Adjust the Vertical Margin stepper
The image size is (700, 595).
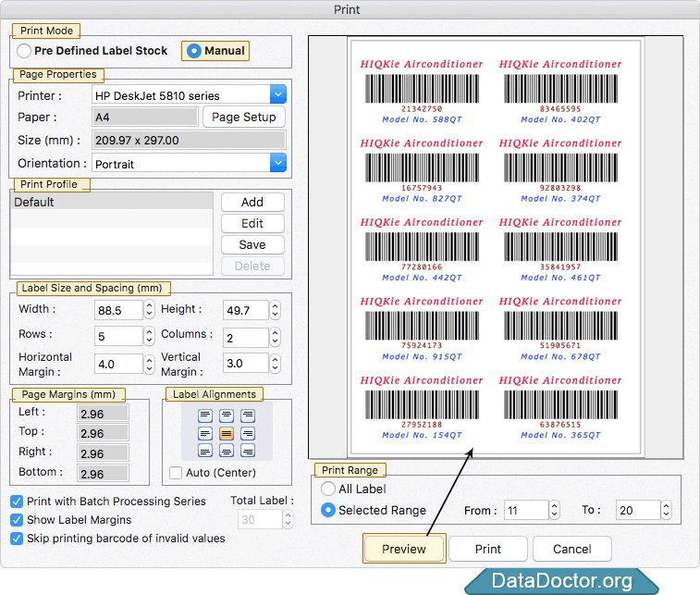coord(276,363)
